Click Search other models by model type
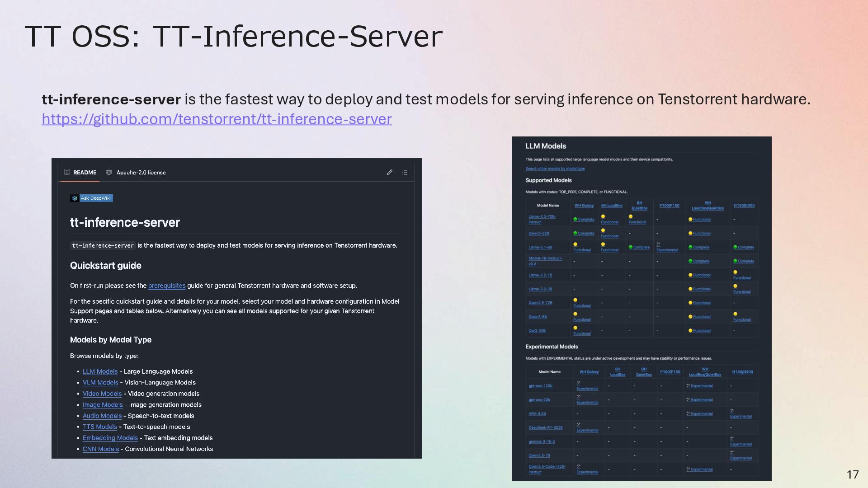Viewport: 868px width, 488px height. point(555,169)
